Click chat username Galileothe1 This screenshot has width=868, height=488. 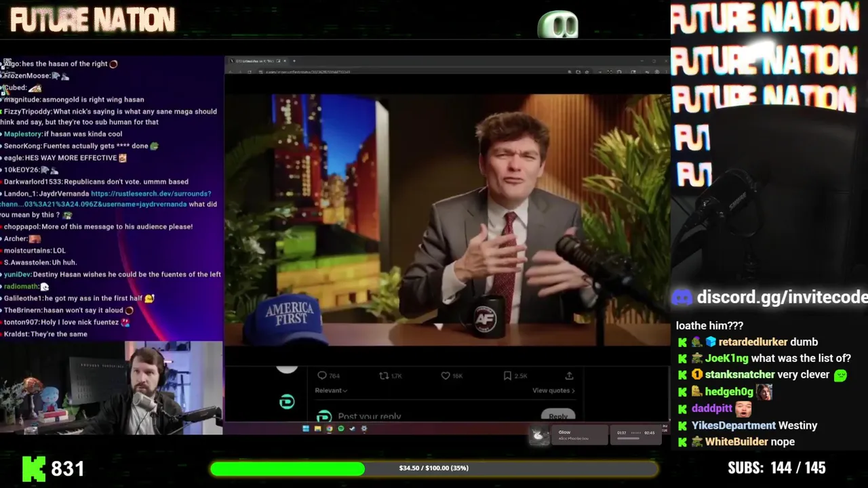click(23, 298)
